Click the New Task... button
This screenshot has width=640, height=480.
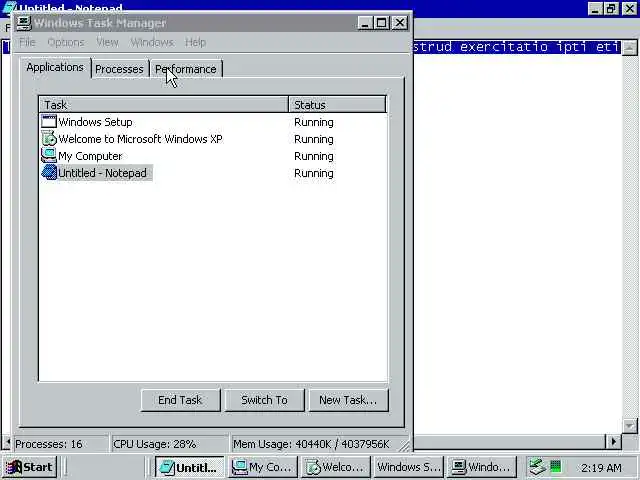[348, 400]
